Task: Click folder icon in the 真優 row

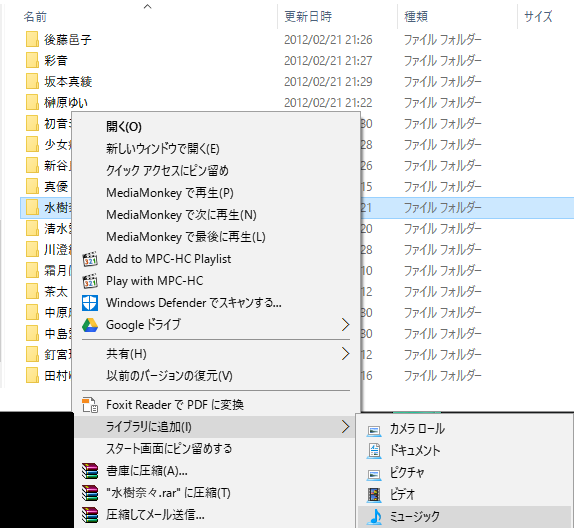Action: point(32,186)
